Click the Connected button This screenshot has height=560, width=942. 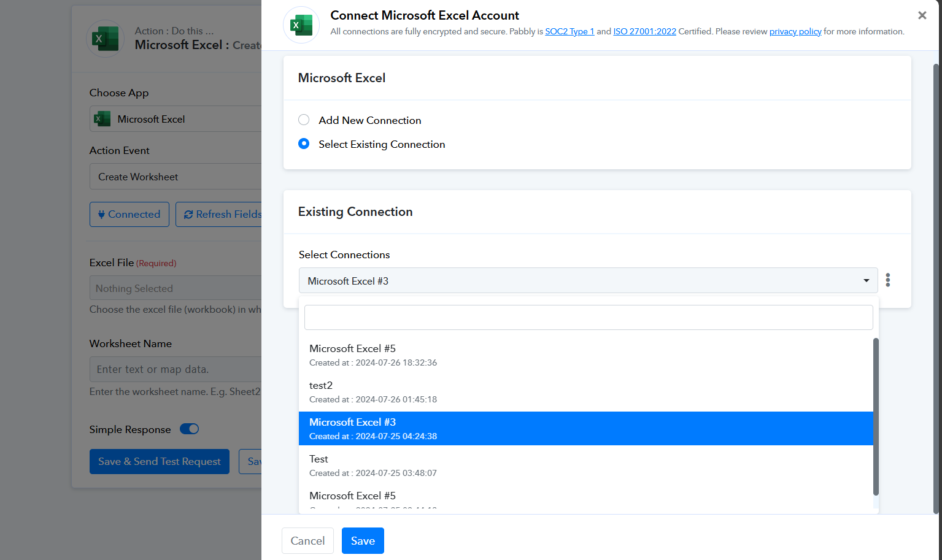pos(129,214)
